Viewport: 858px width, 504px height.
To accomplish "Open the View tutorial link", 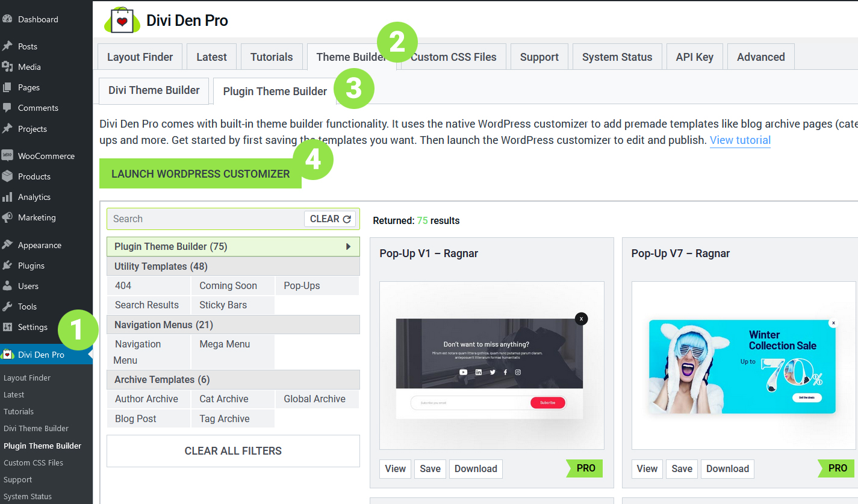I will [x=740, y=140].
